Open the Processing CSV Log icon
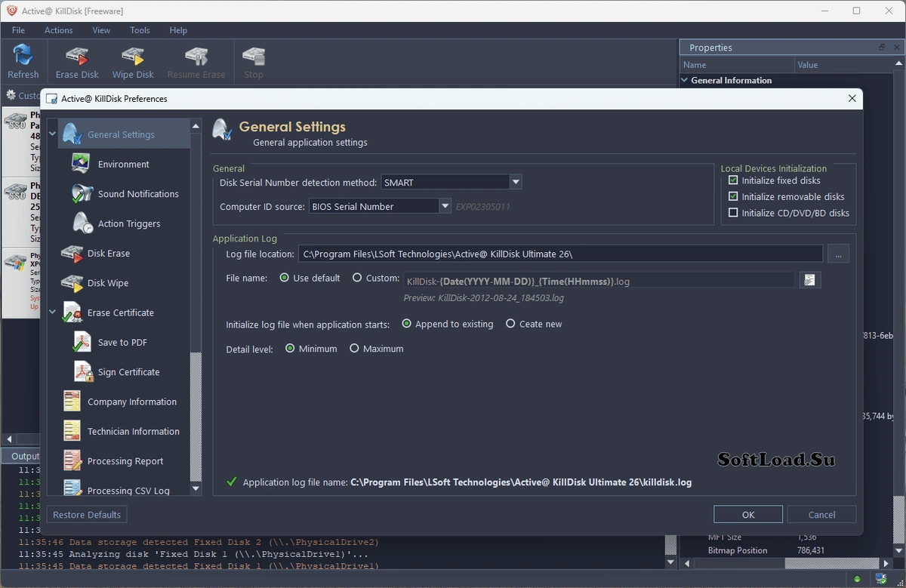906x588 pixels. [x=72, y=488]
